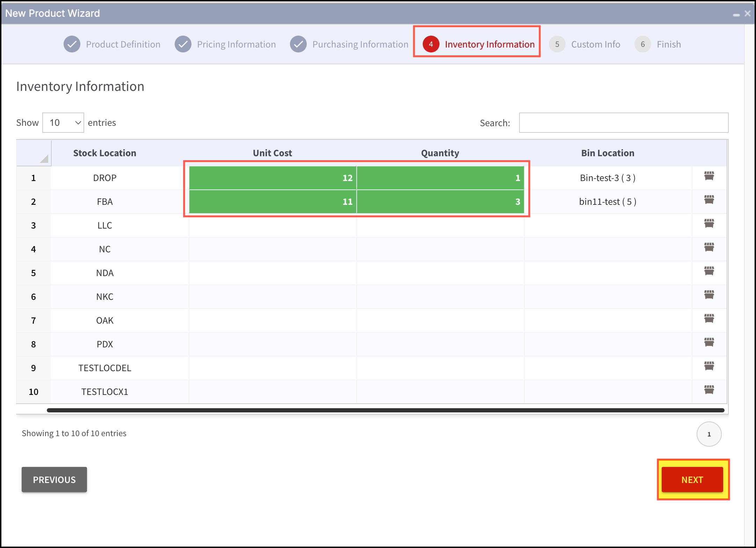
Task: Open bin icon for OAK row
Action: (709, 318)
